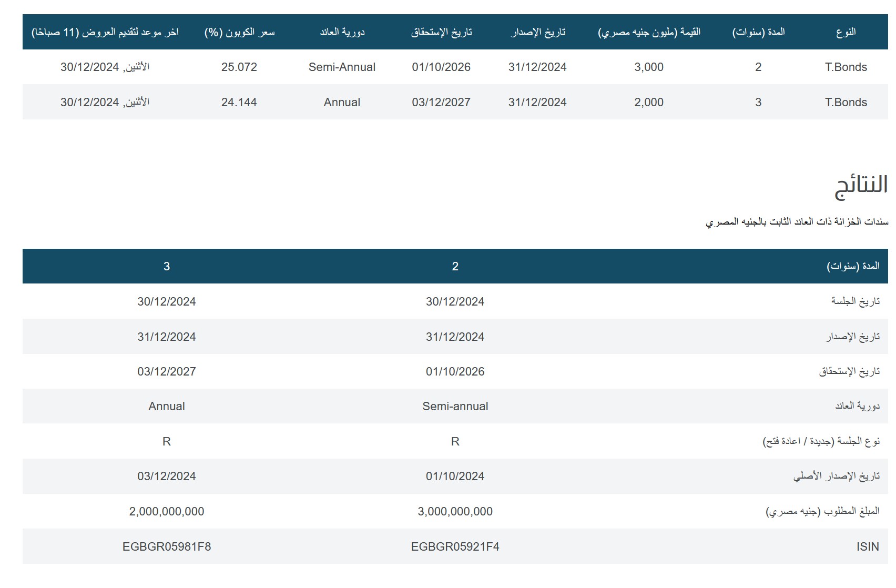Click the القيمة (مليون جنيه مصري) column header
896x588 pixels.
pos(649,32)
